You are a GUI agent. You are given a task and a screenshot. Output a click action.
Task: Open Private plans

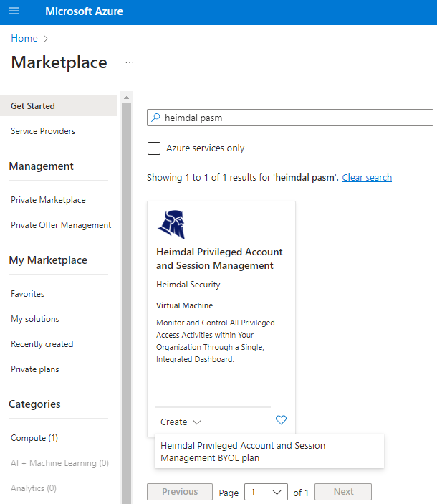pyautogui.click(x=35, y=369)
